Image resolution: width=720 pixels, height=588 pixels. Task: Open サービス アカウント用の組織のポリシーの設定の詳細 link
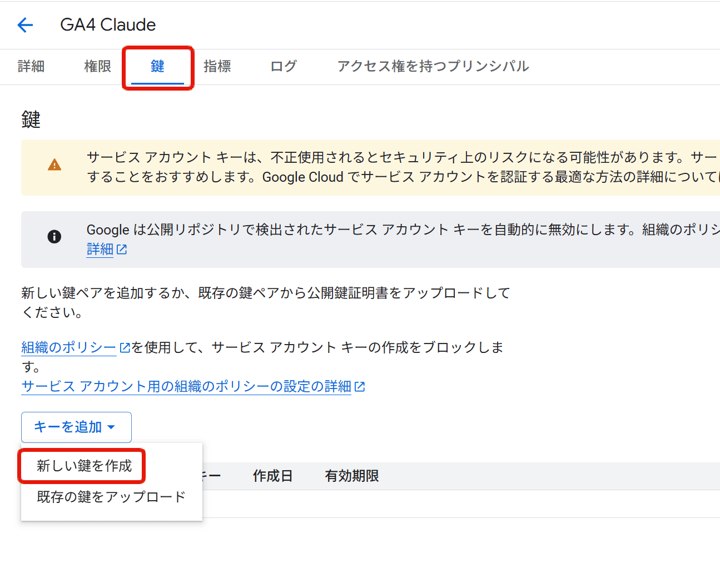coord(186,387)
